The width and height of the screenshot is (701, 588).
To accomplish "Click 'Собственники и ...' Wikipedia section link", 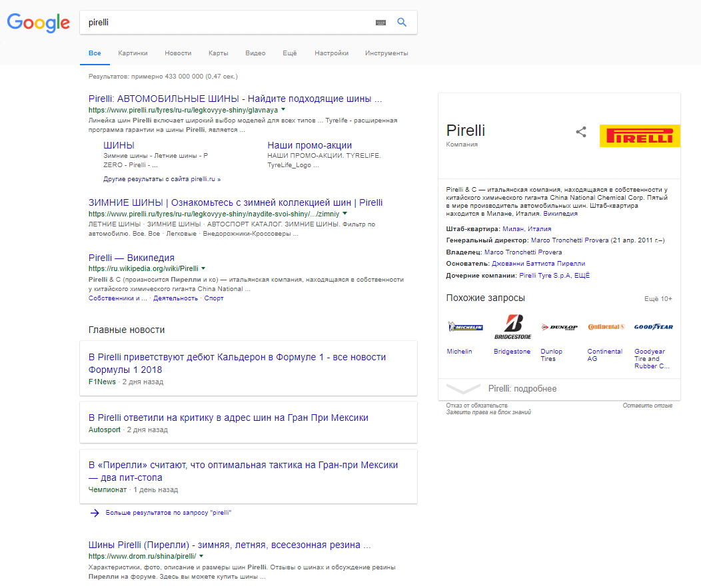I will pos(117,298).
